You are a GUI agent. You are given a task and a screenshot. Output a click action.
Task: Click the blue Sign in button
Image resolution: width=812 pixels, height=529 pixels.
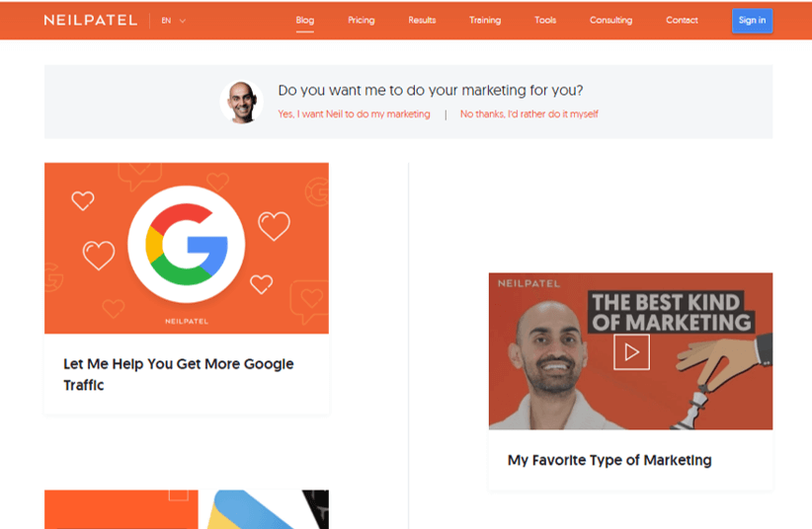point(752,21)
